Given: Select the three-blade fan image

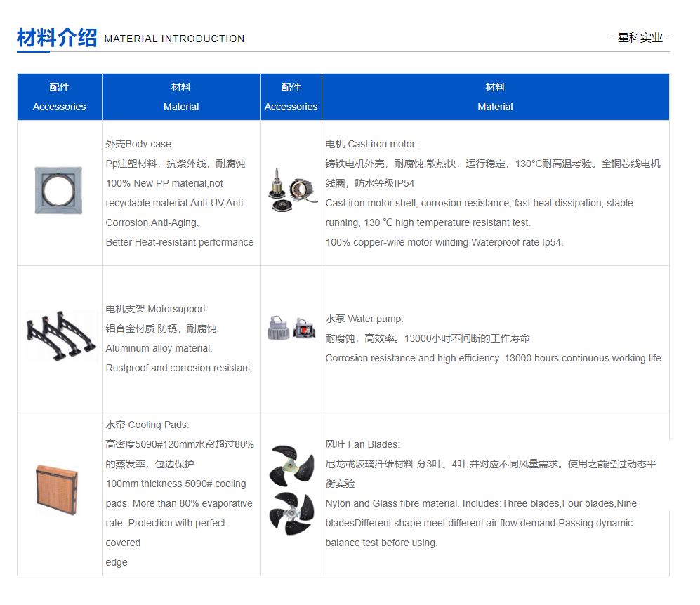Looking at the screenshot, I should coord(291,465).
